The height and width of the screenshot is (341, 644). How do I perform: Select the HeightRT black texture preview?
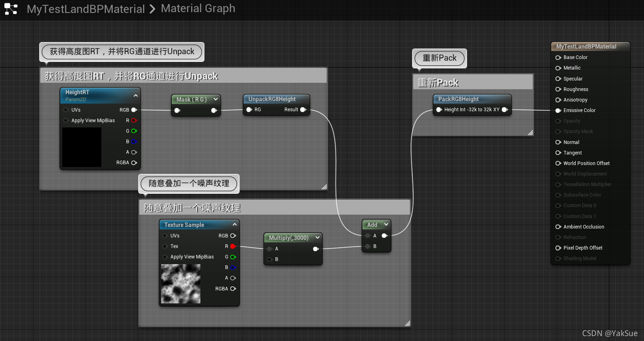[x=82, y=147]
